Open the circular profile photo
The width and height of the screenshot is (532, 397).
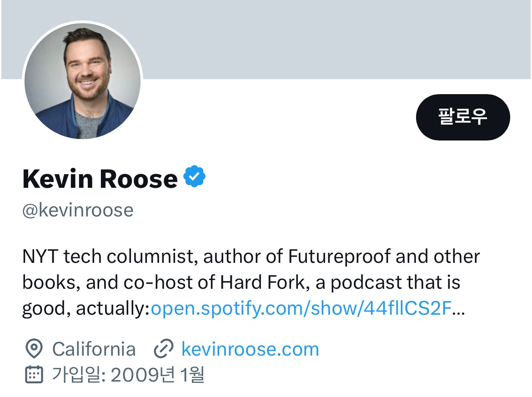[82, 81]
